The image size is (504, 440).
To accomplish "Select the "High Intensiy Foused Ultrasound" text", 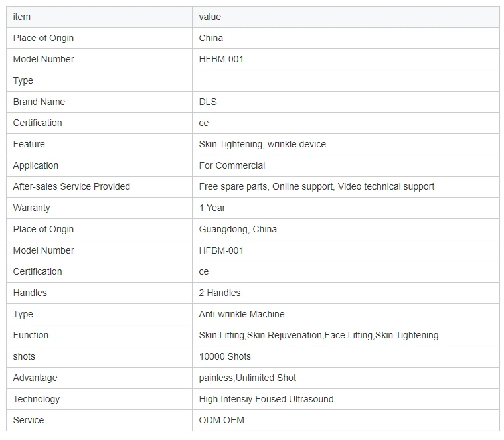I will (266, 399).
